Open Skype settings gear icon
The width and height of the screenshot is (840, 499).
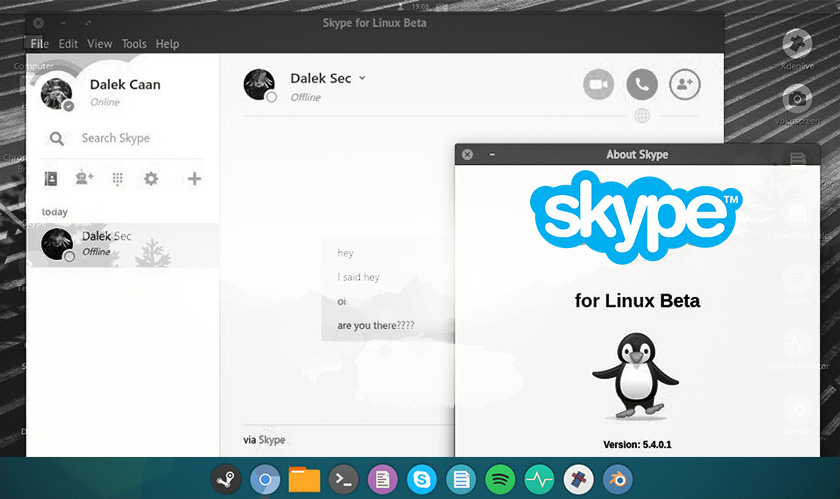(x=151, y=178)
